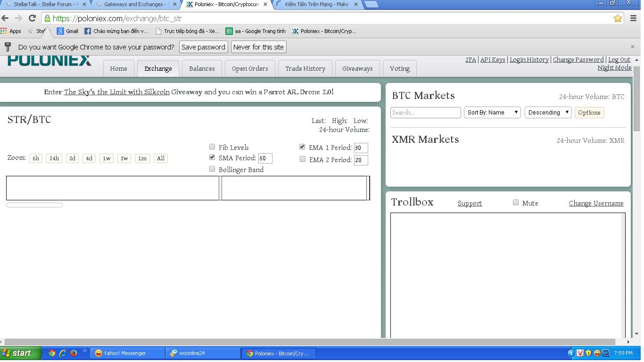644x362 pixels.
Task: Uncheck the SMA Period checkbox
Action: [212, 157]
